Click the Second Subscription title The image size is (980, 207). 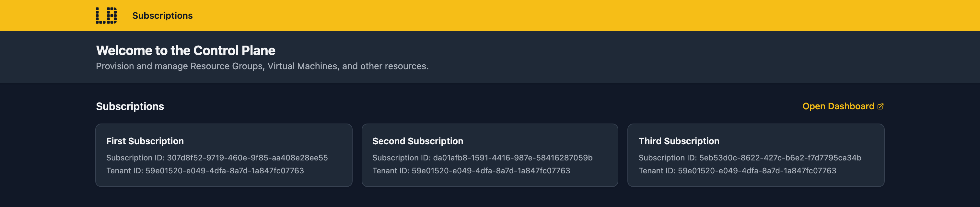[418, 141]
